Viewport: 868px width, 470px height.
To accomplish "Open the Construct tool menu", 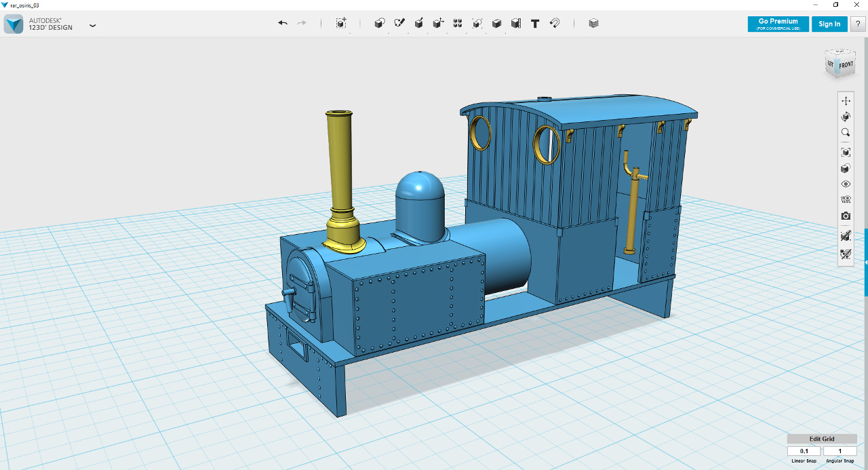I will 419,23.
